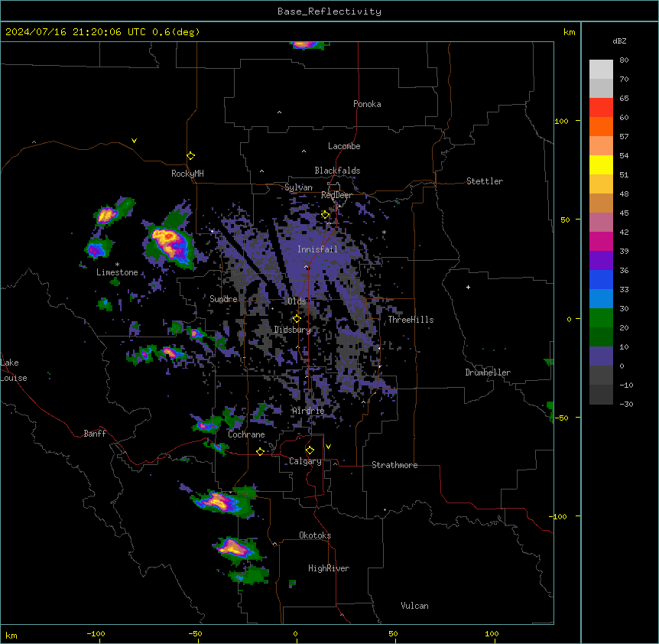Click the Ponoka city label
Image resolution: width=659 pixels, height=644 pixels.
(x=367, y=104)
